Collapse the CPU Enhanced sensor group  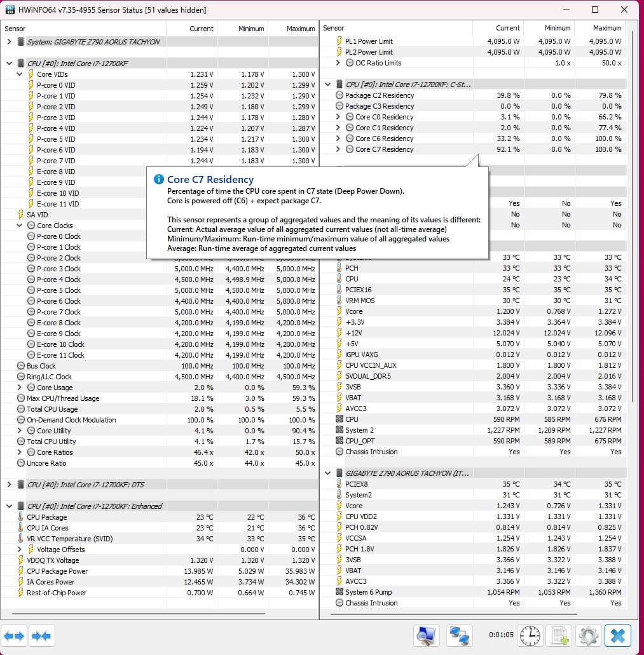click(x=9, y=506)
